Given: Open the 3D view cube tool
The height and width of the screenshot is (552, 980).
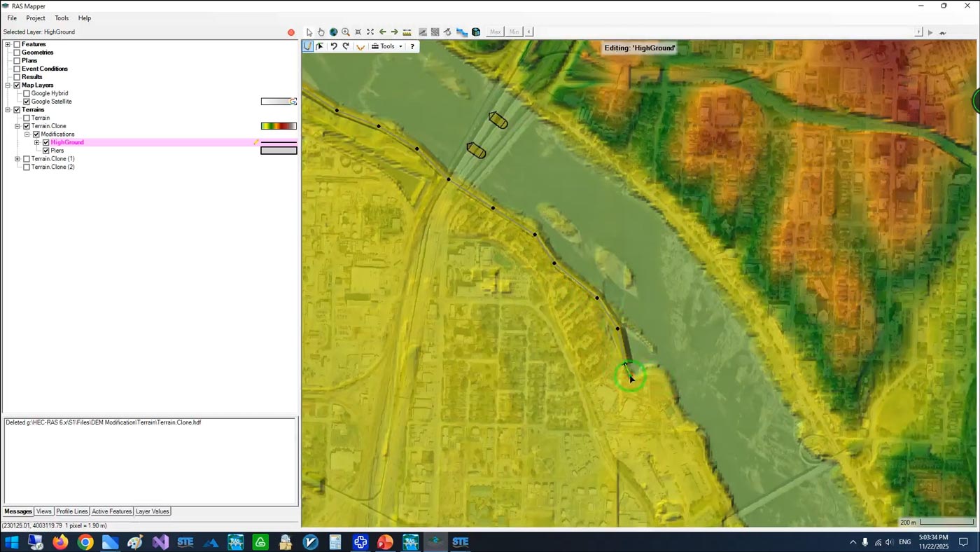Looking at the screenshot, I should pyautogui.click(x=476, y=32).
